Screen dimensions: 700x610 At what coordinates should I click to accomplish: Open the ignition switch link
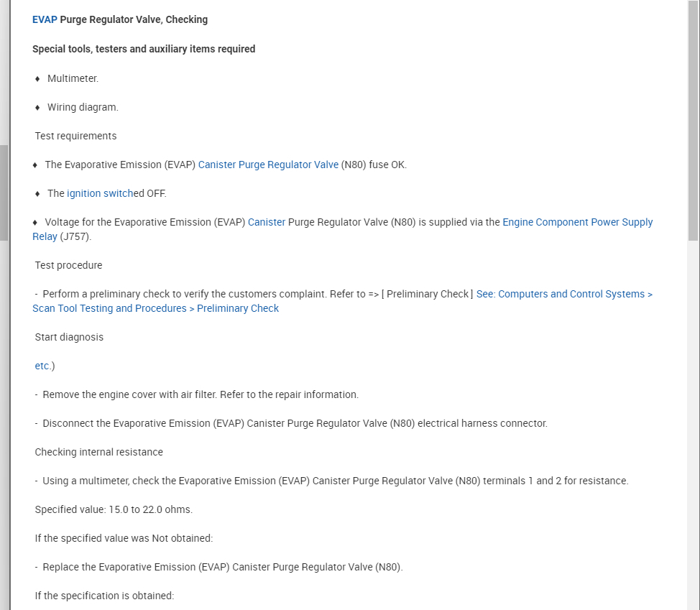click(101, 193)
